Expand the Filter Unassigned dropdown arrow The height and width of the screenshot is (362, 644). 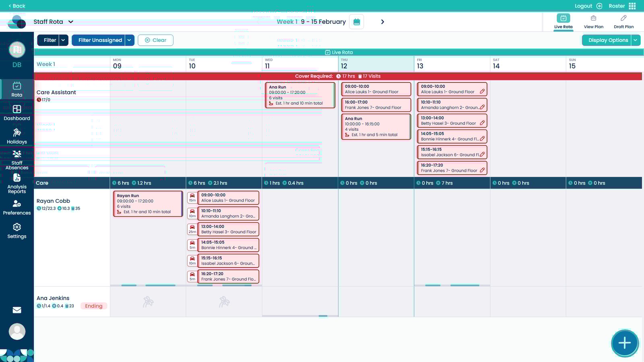[129, 40]
